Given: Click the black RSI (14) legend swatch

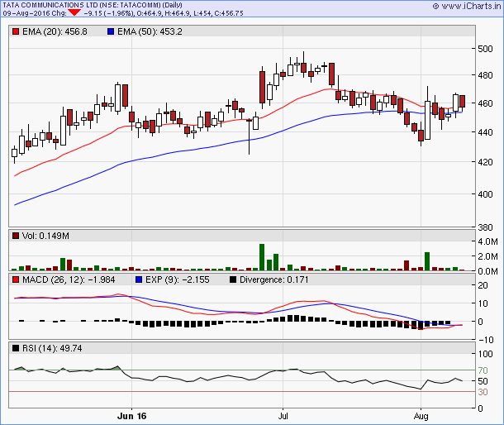Looking at the screenshot, I should click(16, 348).
